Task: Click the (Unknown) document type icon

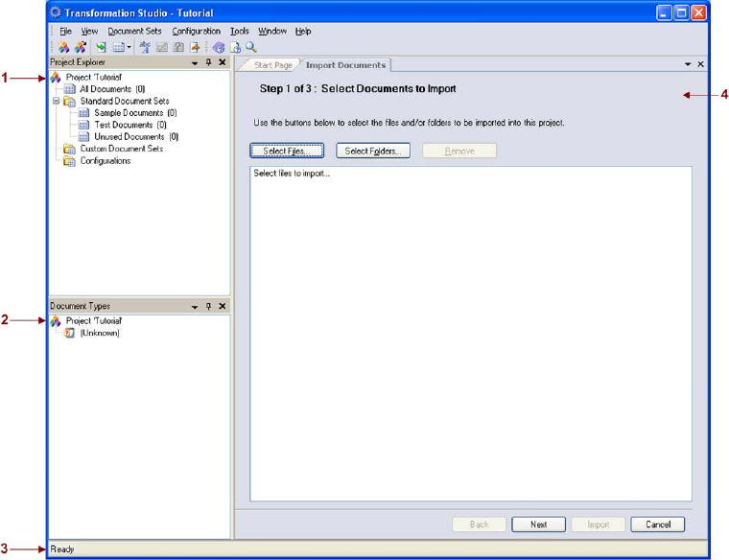Action: 69,333
